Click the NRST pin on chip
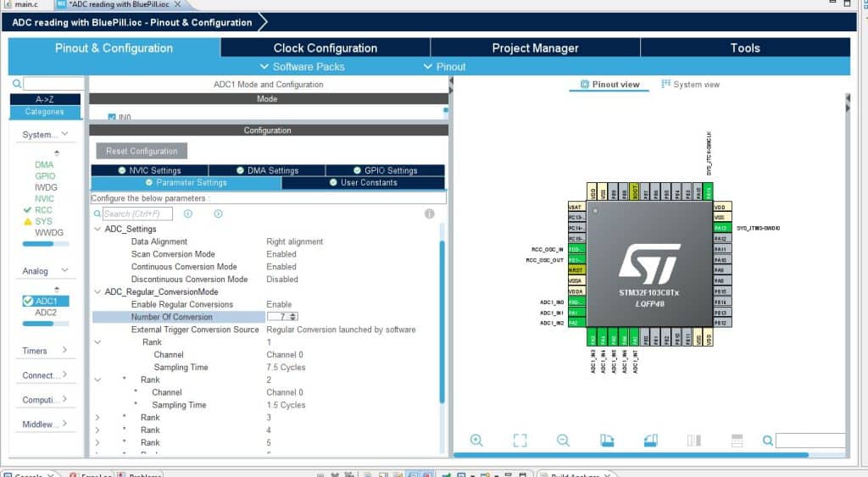This screenshot has width=868, height=477. 576,270
